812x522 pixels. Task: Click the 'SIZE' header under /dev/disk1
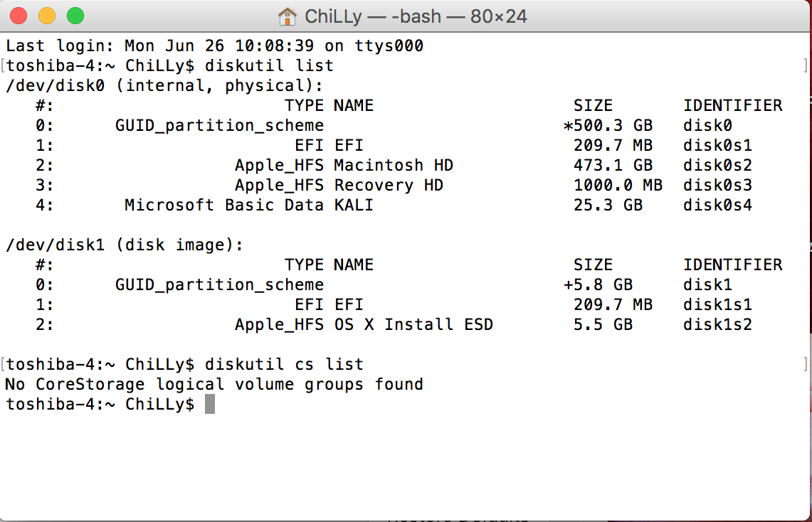(x=593, y=265)
